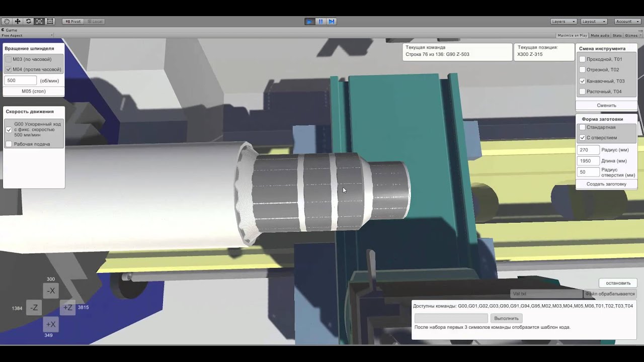Enable the Рабочая подача checkbox
Viewport: 644px width, 362px height.
[x=9, y=144]
